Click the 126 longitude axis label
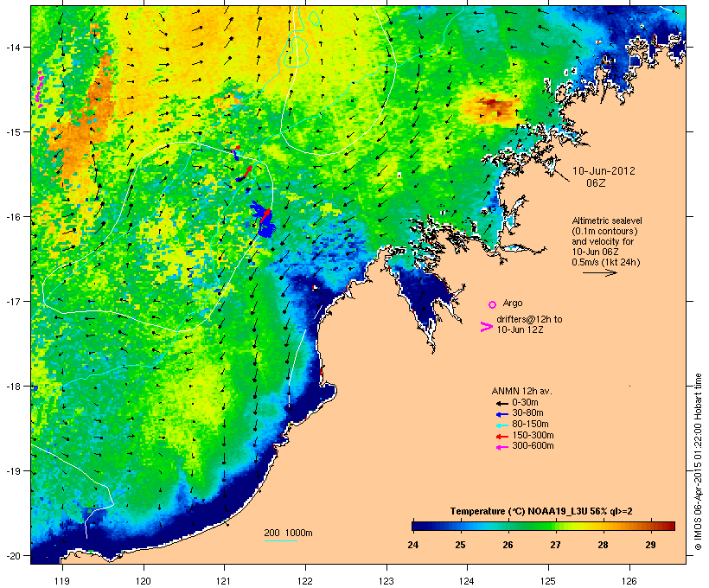 pyautogui.click(x=629, y=581)
